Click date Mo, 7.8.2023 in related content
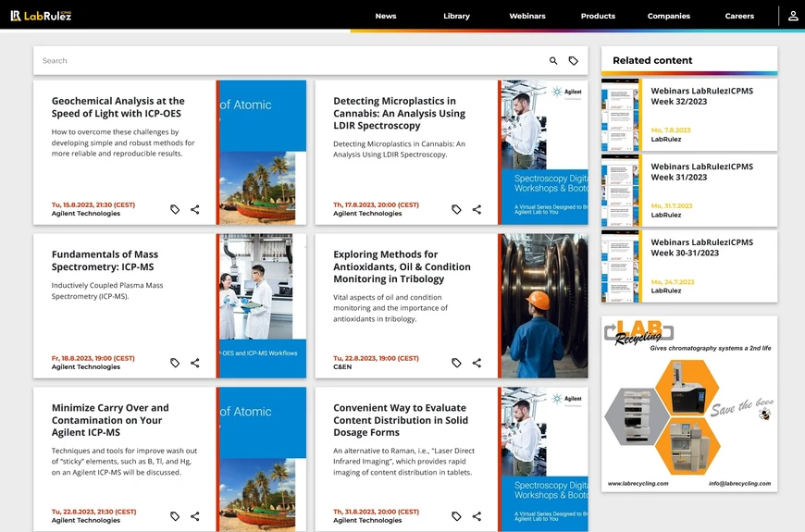The height and width of the screenshot is (532, 805). (x=671, y=130)
